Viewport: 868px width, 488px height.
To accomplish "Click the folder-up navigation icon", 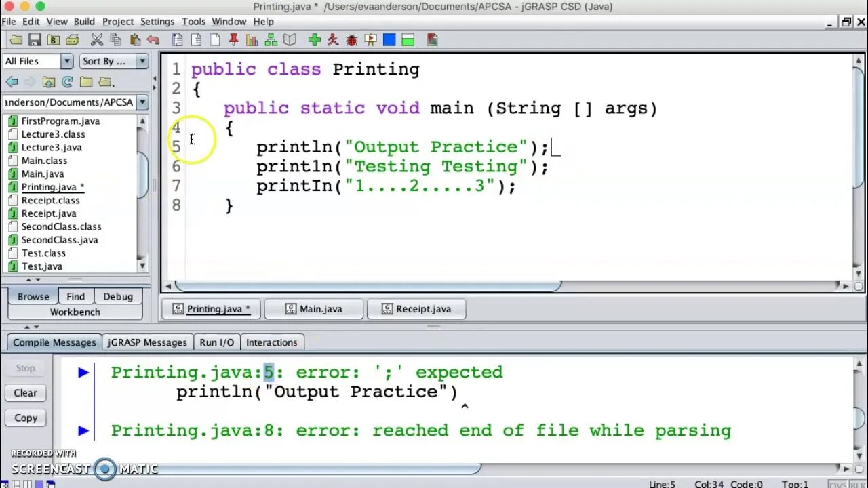I will pyautogui.click(x=49, y=82).
